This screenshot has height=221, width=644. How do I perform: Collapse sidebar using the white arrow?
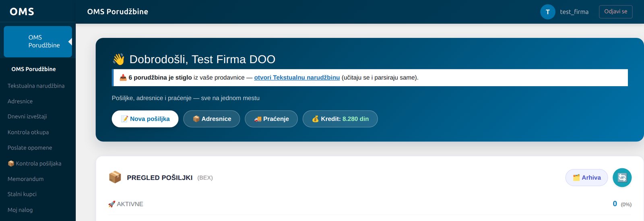point(70,41)
